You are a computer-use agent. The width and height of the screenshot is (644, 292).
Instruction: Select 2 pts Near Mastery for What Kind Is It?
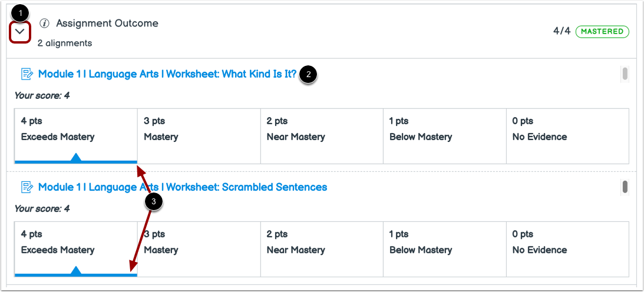[x=322, y=135]
